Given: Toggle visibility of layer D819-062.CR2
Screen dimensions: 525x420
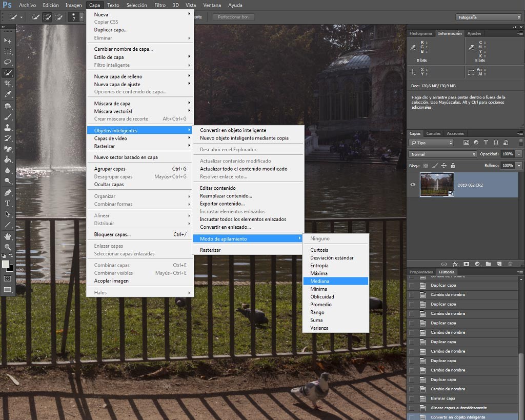Looking at the screenshot, I should pos(413,185).
